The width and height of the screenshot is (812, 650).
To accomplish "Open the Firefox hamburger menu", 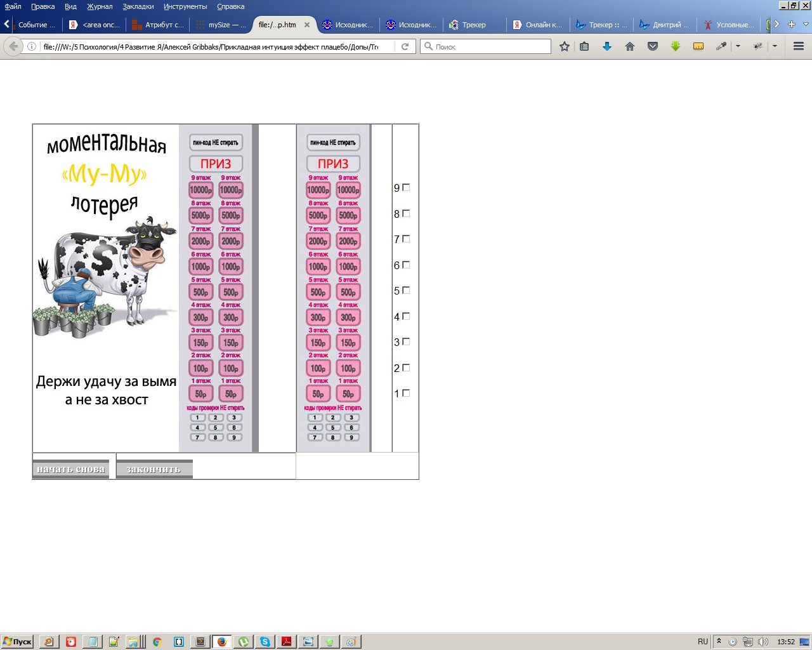I will pyautogui.click(x=799, y=46).
